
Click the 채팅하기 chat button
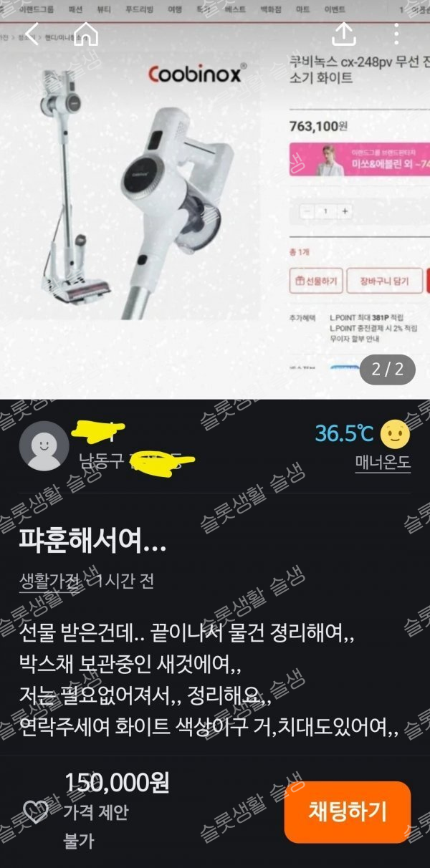point(348,811)
